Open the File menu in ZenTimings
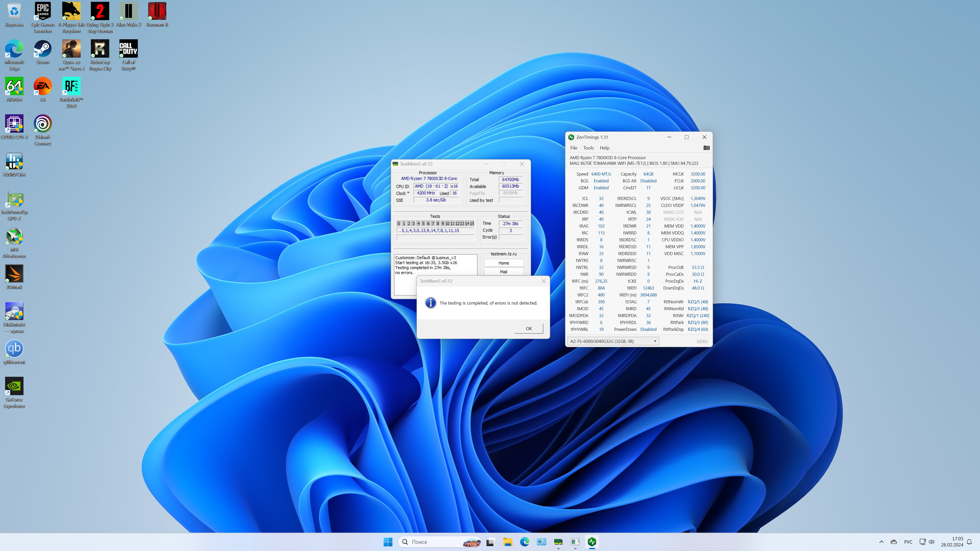 tap(573, 148)
